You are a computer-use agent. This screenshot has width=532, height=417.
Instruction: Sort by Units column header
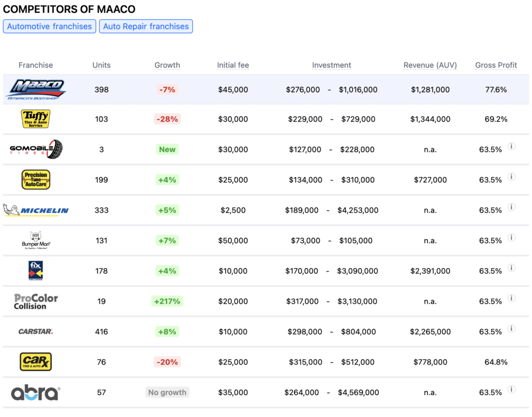click(101, 65)
